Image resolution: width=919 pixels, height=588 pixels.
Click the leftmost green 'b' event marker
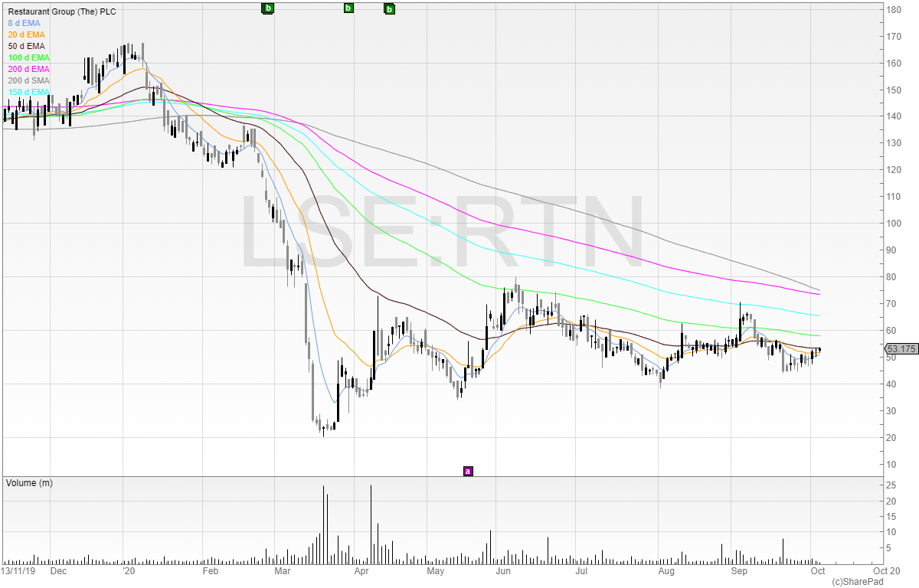click(268, 8)
